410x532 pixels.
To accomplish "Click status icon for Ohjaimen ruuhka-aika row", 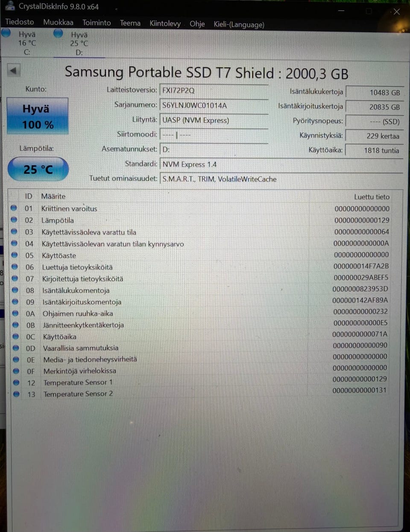I will pos(16,313).
